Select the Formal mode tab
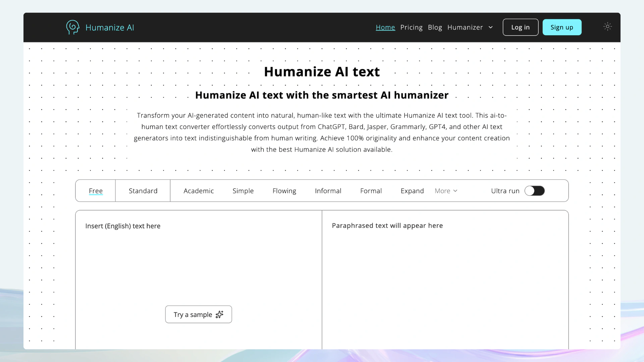 [x=371, y=191]
